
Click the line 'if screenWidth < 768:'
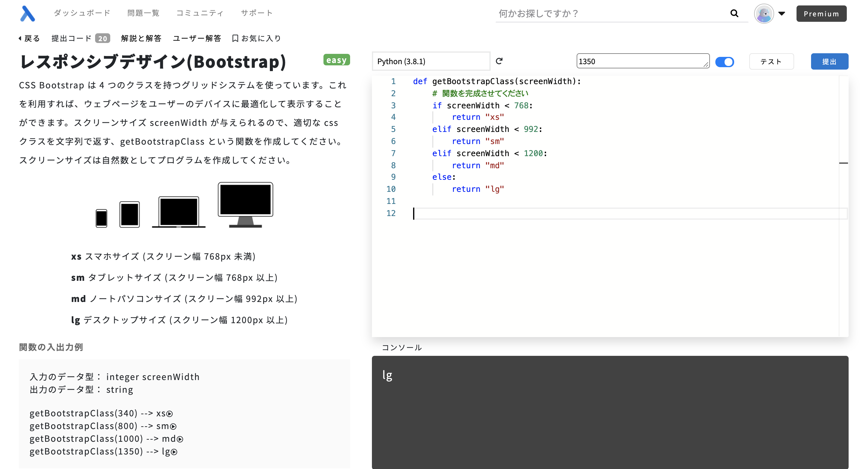[482, 106]
